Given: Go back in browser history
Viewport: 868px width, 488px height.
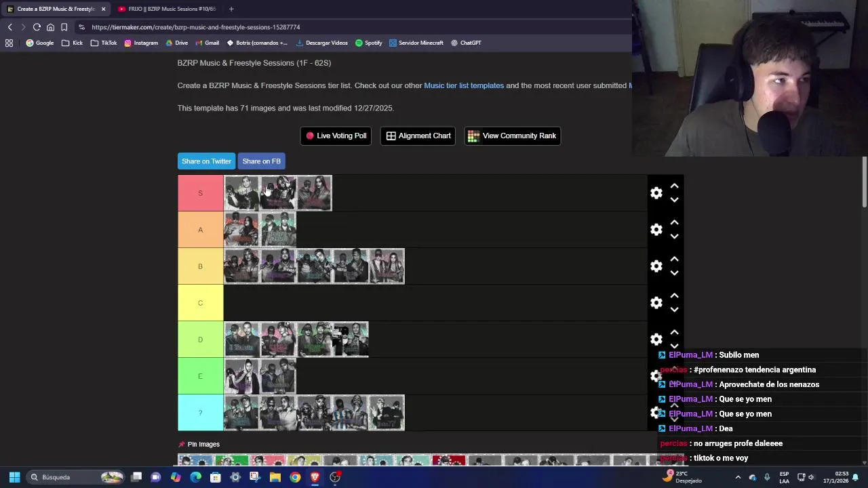Looking at the screenshot, I should click(9, 27).
